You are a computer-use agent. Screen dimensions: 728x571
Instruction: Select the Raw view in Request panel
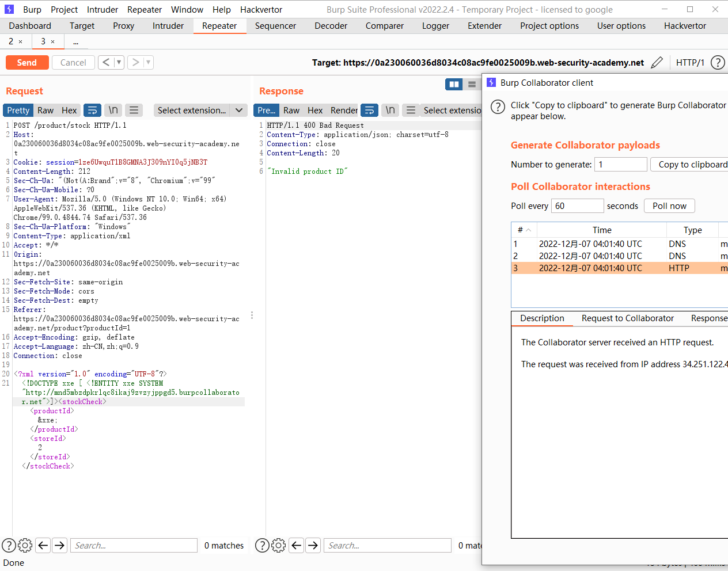tap(45, 110)
